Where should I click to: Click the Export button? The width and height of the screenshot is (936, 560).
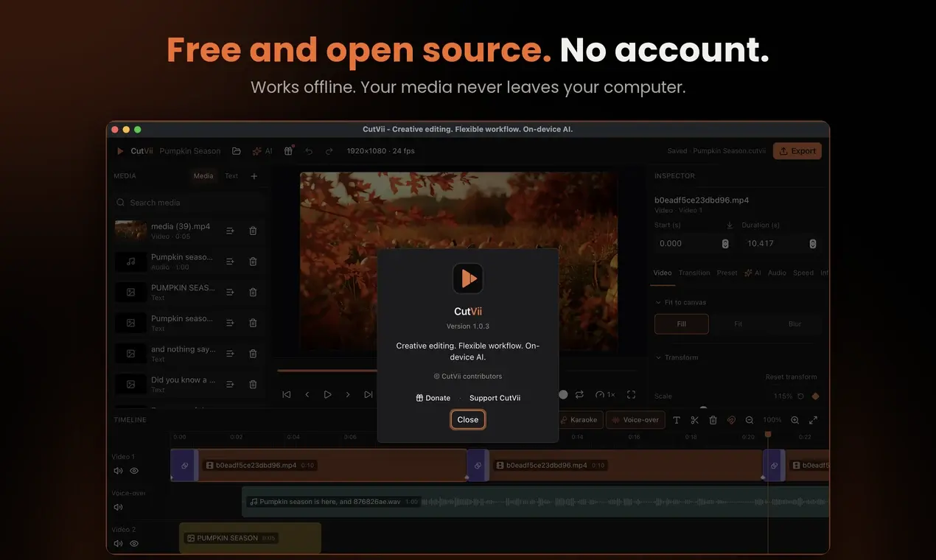pos(797,151)
